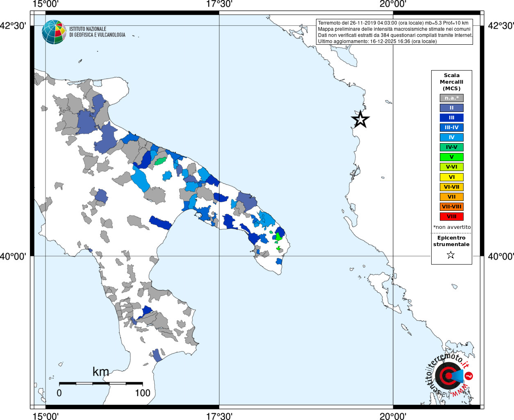
Task: Select the V-VI intensity legend swatch
Action: 452,167
